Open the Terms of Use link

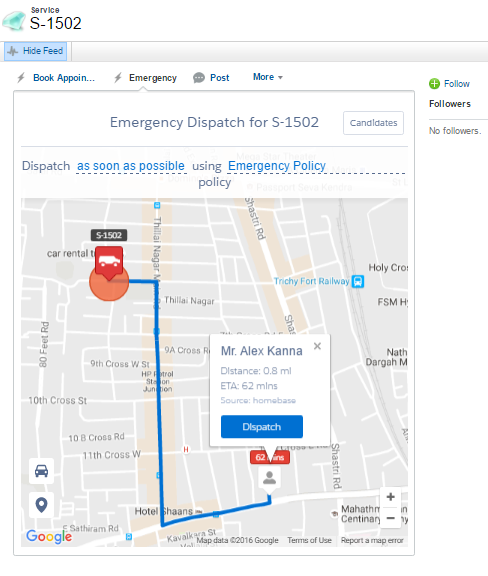pyautogui.click(x=309, y=540)
